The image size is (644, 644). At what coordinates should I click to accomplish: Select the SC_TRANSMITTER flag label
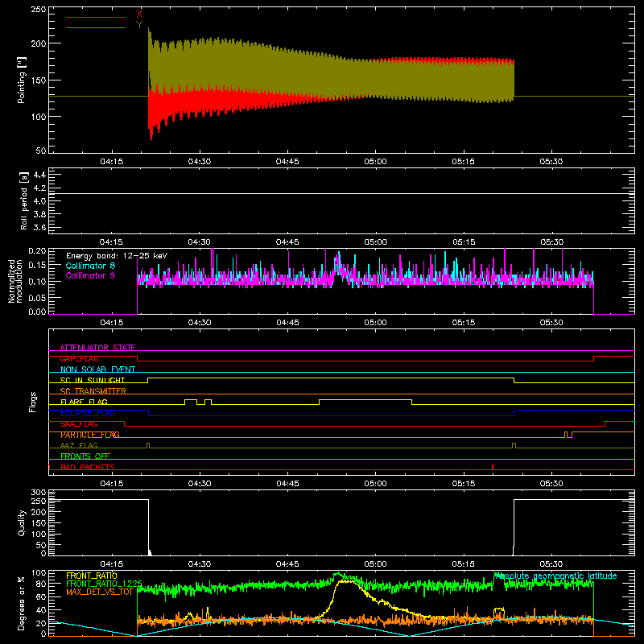point(93,391)
